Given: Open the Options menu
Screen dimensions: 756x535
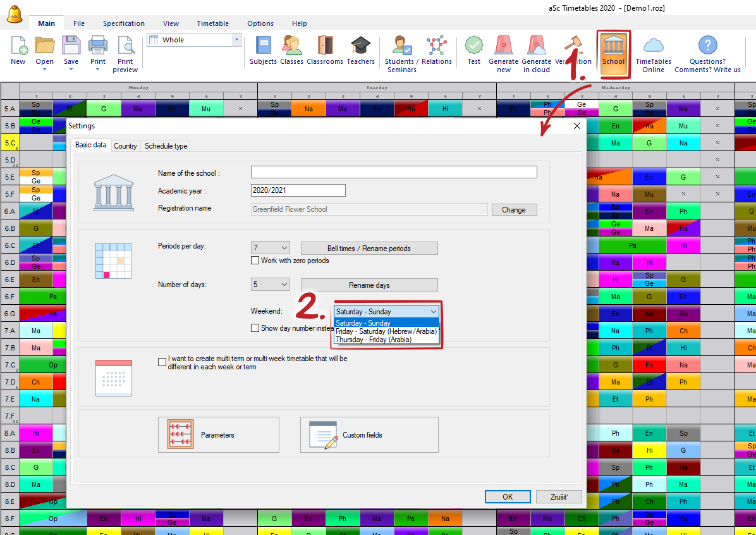Looking at the screenshot, I should [x=260, y=23].
